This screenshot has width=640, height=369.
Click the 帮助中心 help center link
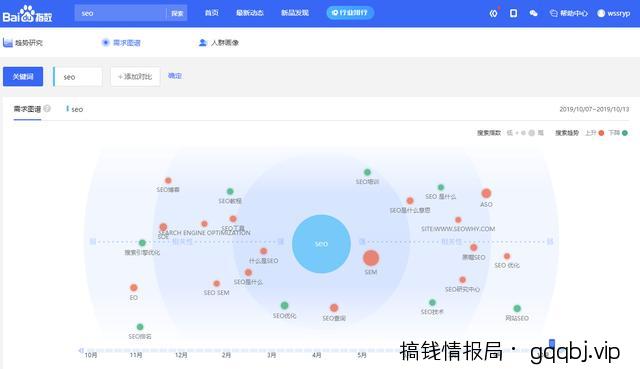tap(569, 13)
